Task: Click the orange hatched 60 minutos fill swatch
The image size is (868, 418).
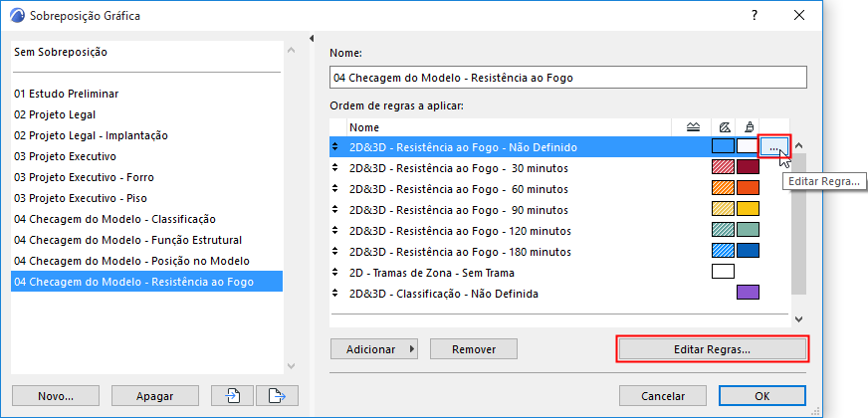Action: [x=723, y=189]
